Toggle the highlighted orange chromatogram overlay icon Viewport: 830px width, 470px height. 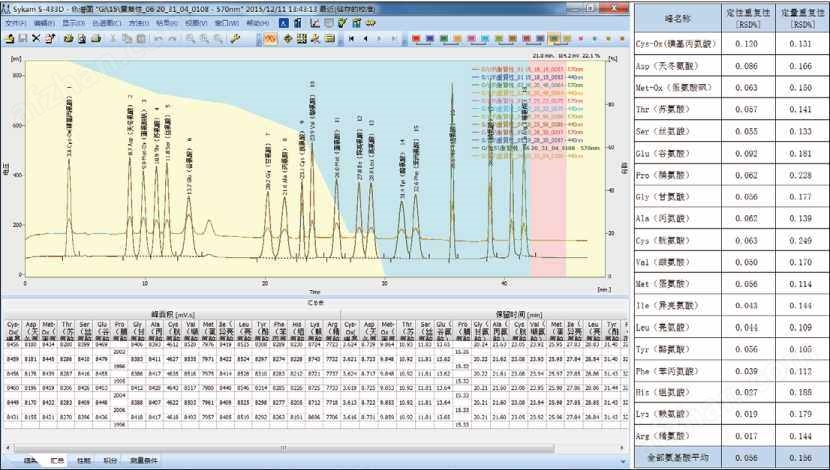tap(270, 39)
